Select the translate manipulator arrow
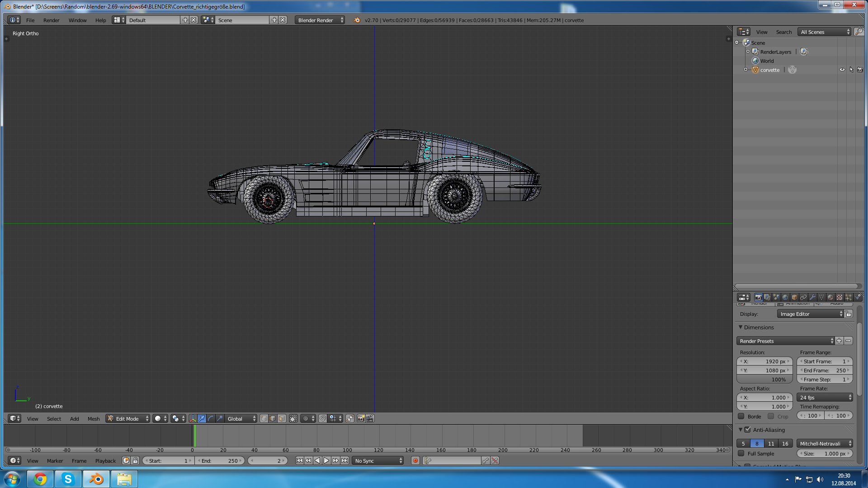Screen dimensions: 868x488 point(202,418)
